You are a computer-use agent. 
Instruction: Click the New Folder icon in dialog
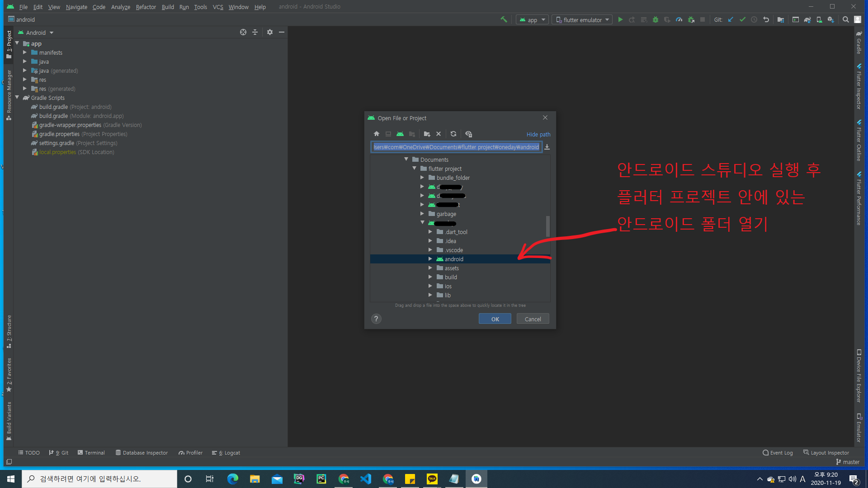[427, 134]
